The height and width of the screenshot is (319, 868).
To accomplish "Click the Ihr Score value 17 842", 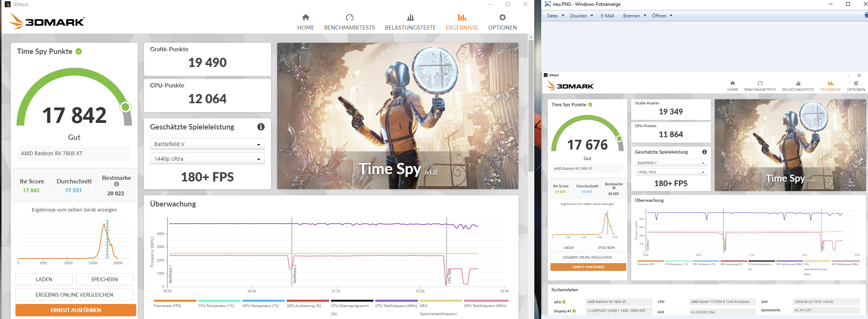I will click(x=31, y=190).
